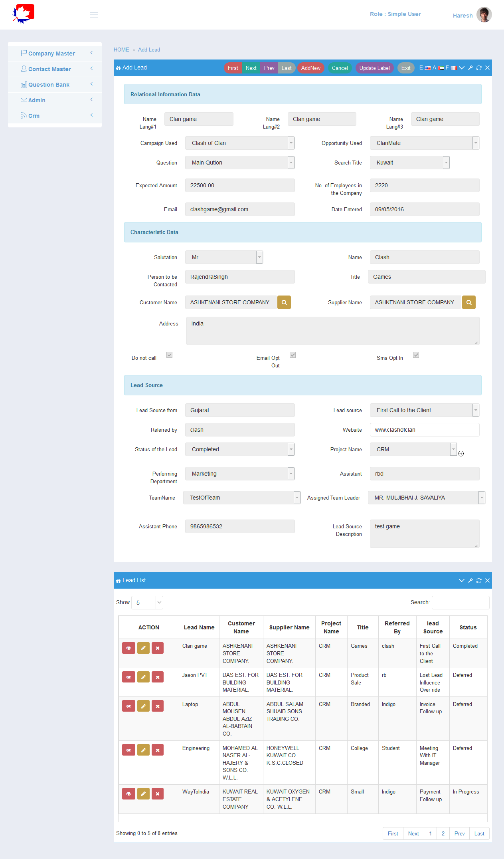
Task: Open wrench settings icon in Lead List header
Action: coord(470,581)
